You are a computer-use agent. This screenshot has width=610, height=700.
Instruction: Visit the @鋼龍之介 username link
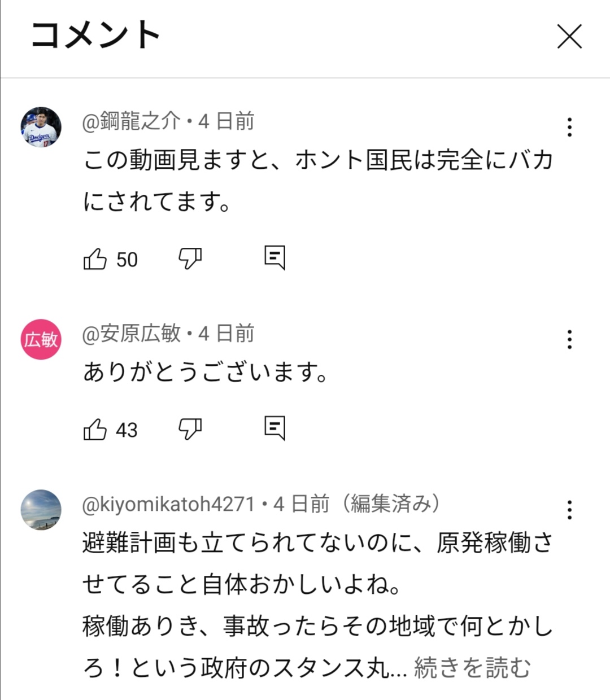(x=132, y=121)
